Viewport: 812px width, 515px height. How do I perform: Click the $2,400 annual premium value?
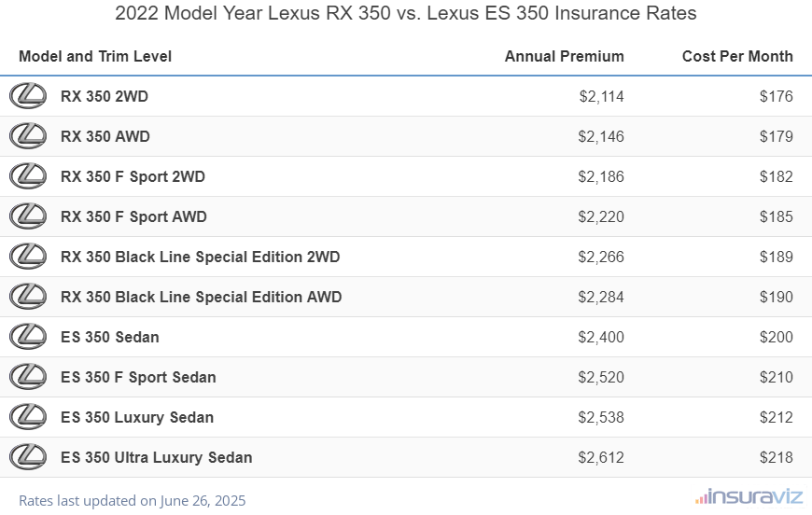coord(601,337)
